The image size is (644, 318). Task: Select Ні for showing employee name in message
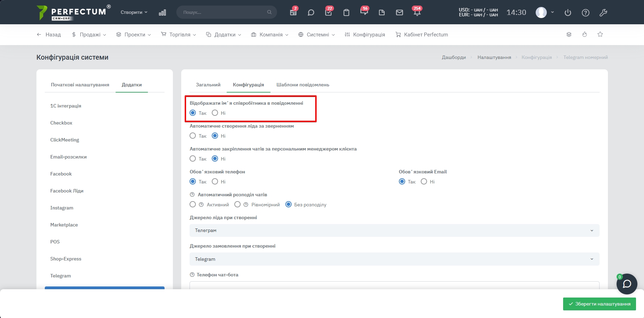[215, 113]
